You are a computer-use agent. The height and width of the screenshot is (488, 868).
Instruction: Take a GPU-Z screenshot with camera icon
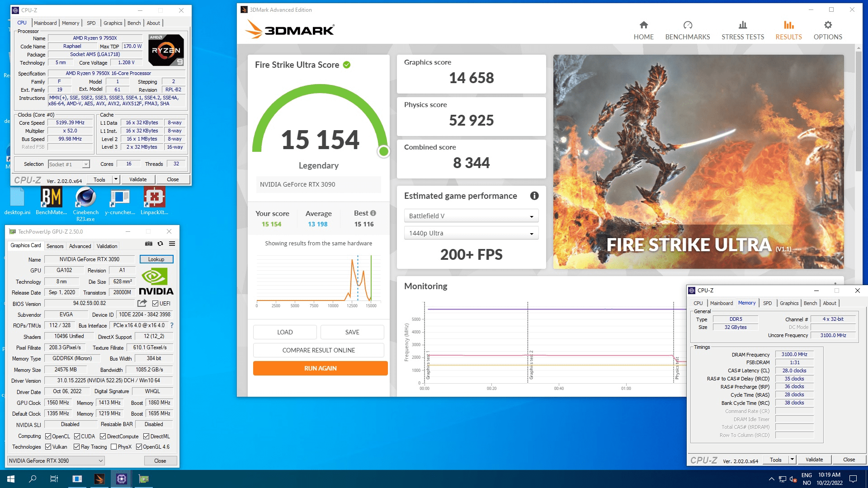point(148,244)
